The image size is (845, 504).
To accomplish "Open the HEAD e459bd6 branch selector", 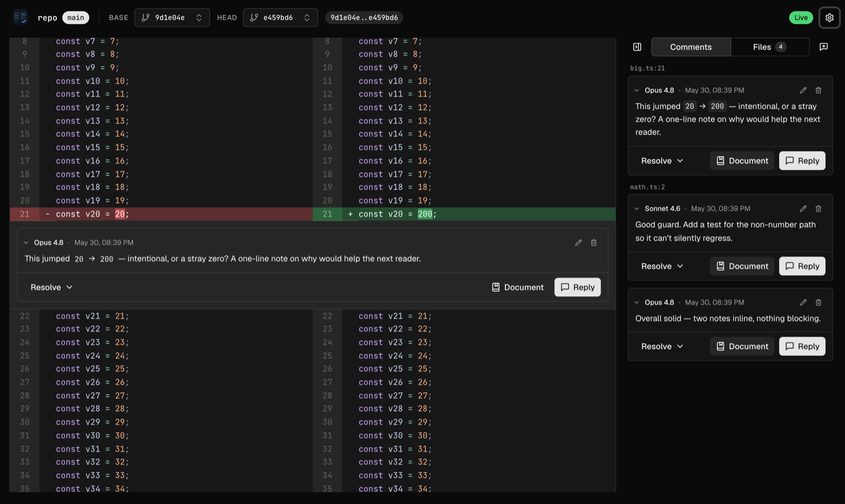I will click(x=280, y=17).
